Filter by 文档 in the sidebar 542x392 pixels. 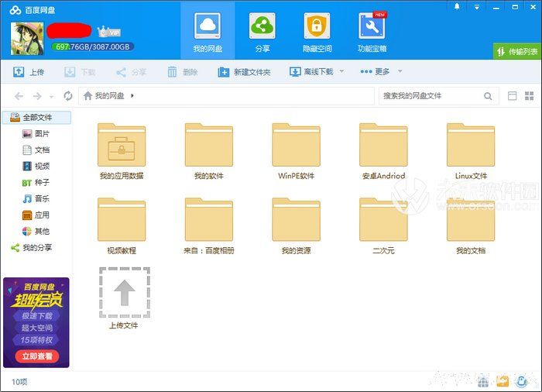36,150
